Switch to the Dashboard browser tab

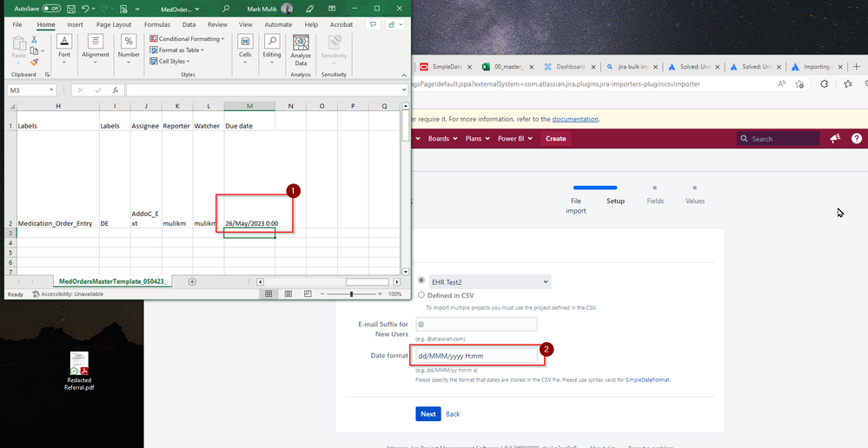coord(568,67)
